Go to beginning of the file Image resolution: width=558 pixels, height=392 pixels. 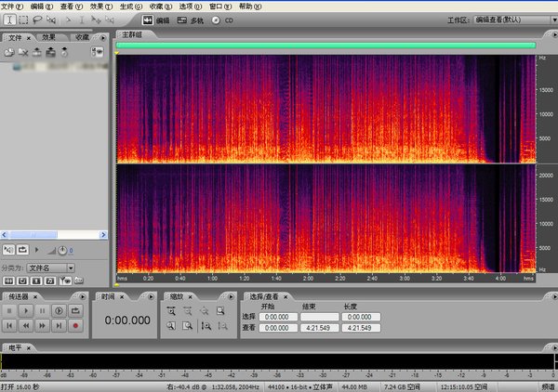9,325
